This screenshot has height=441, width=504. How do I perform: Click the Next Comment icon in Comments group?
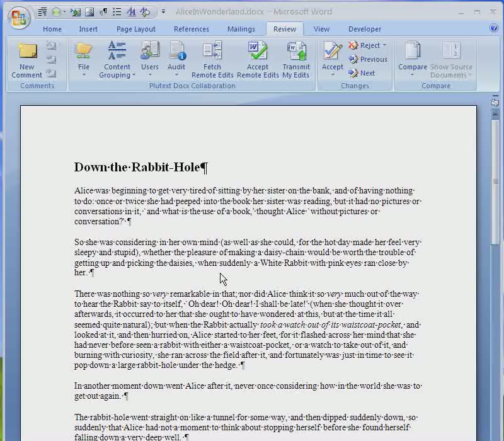[x=51, y=74]
